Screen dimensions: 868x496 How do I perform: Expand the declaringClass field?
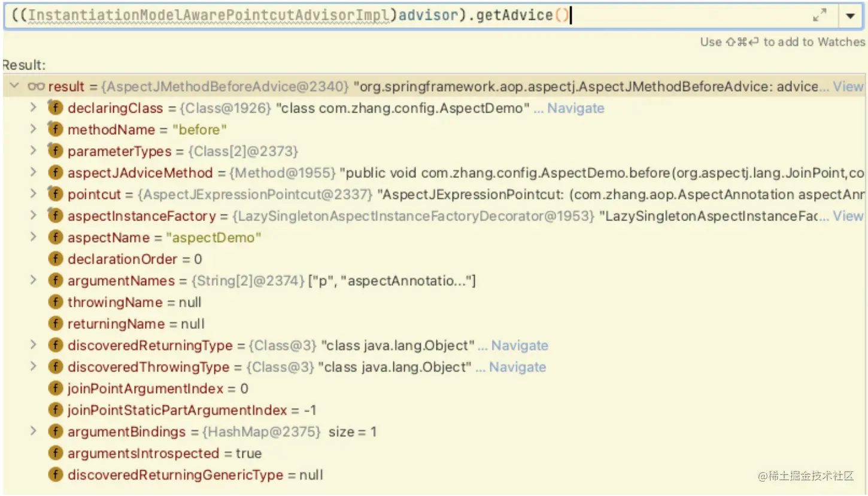[34, 108]
